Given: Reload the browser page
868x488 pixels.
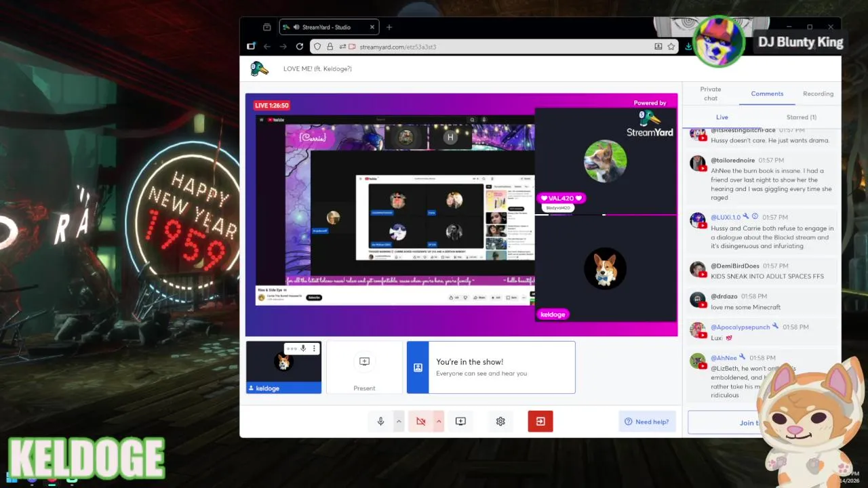Looking at the screenshot, I should coord(300,47).
